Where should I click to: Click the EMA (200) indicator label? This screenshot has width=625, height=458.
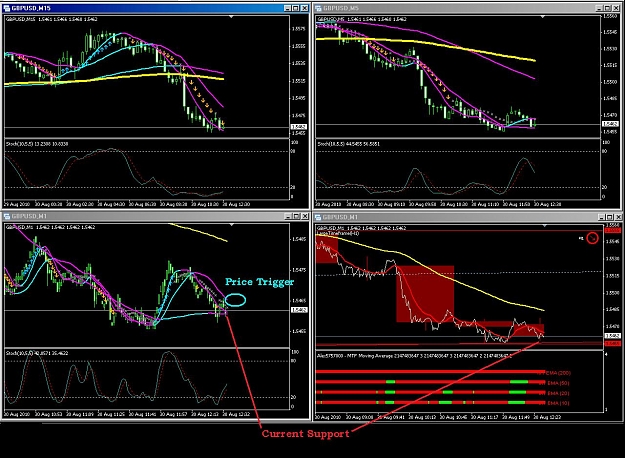pos(558,373)
